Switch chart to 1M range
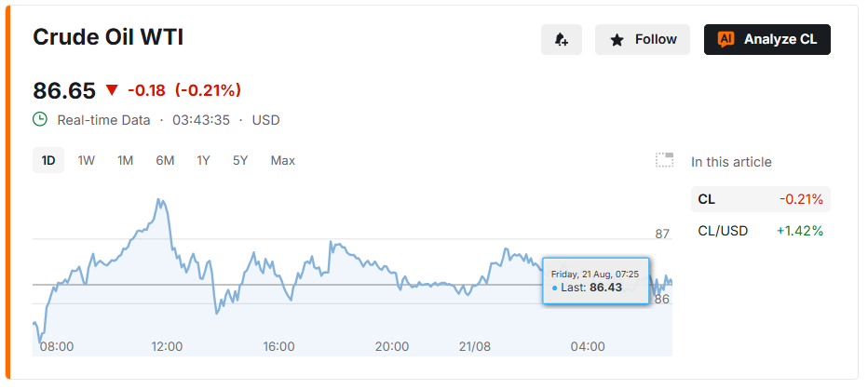The height and width of the screenshot is (389, 868). tap(125, 160)
